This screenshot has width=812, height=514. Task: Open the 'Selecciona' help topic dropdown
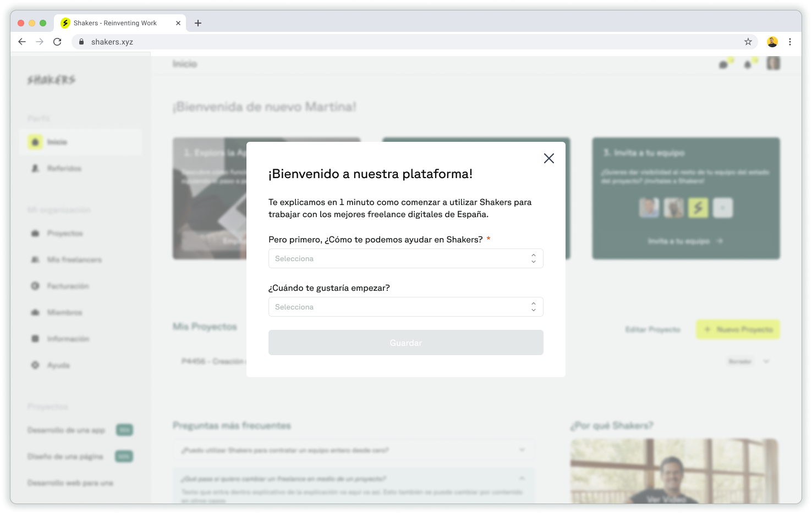tap(405, 258)
